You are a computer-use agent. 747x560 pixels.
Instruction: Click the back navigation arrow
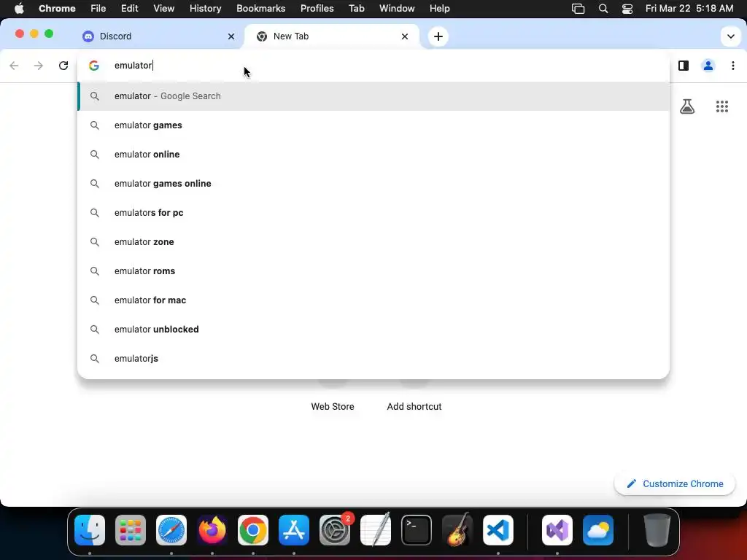click(15, 66)
